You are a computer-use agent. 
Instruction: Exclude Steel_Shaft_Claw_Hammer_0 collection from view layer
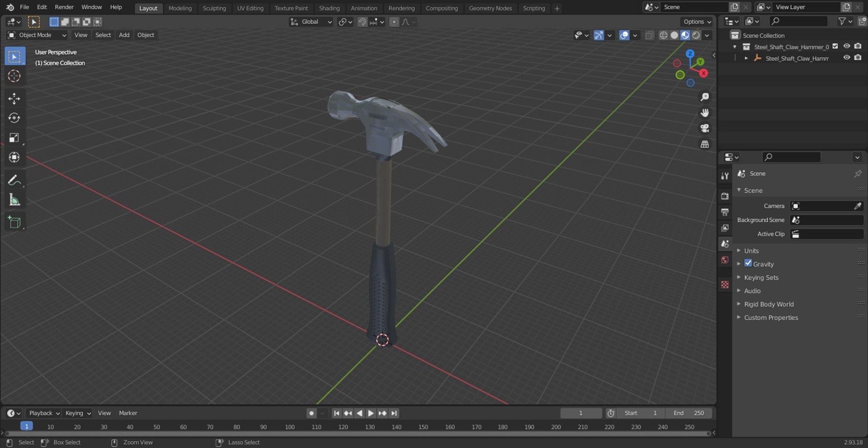coord(835,46)
